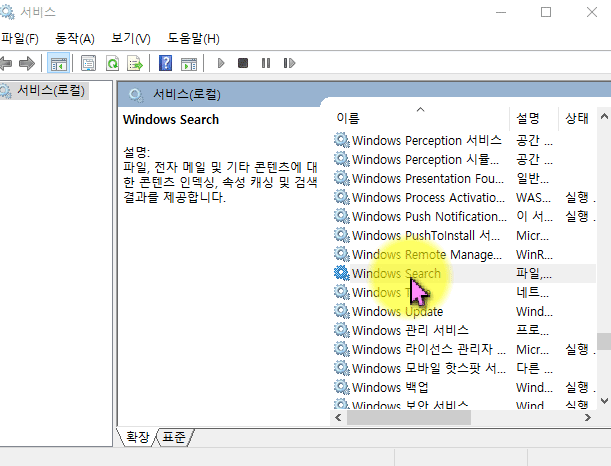Toggle the Show/Hide Action Pane icon
The image size is (611, 466).
click(189, 63)
